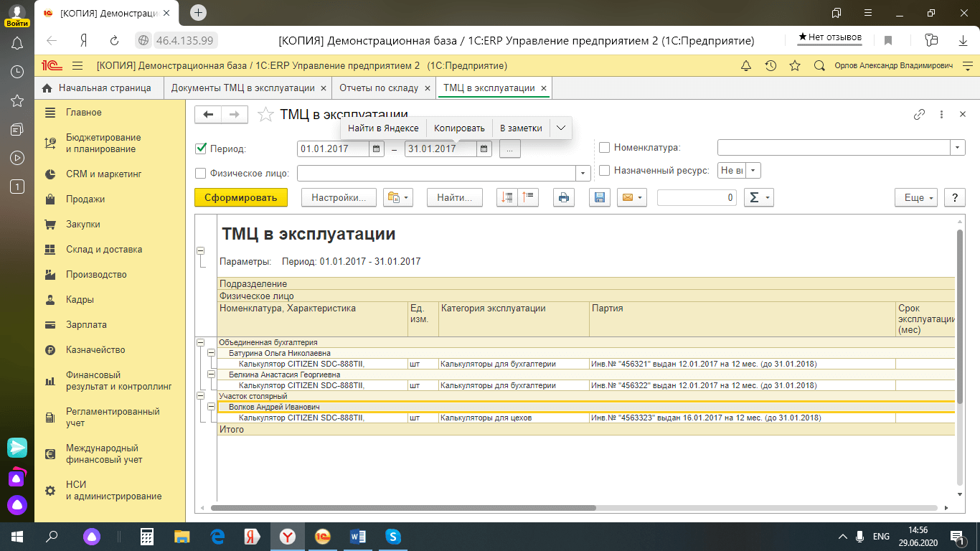Open search magnifier in 1C header
Screen dimensions: 980x551
point(819,65)
